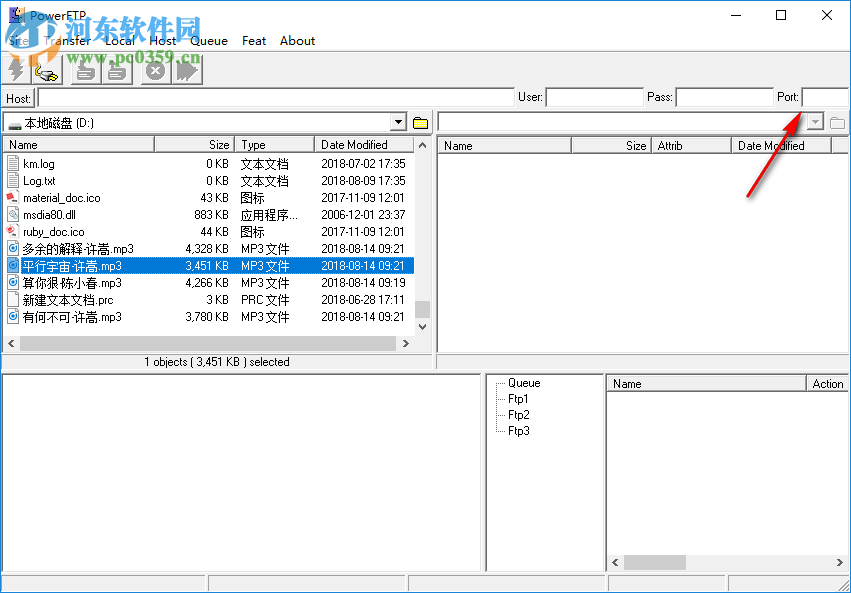Click inside the Port input field
Viewport: 851px width, 593px height.
click(x=826, y=97)
